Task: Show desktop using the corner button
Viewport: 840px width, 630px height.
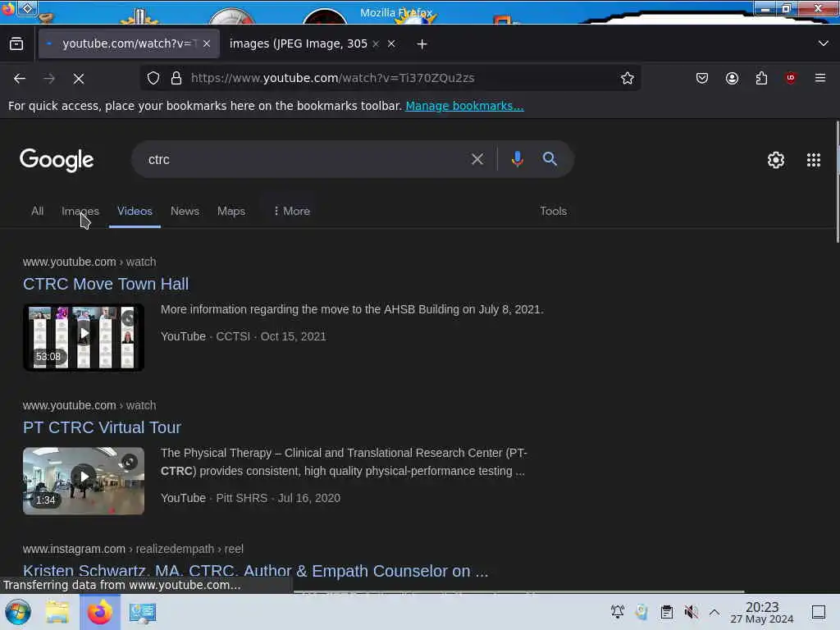Action: [818, 612]
